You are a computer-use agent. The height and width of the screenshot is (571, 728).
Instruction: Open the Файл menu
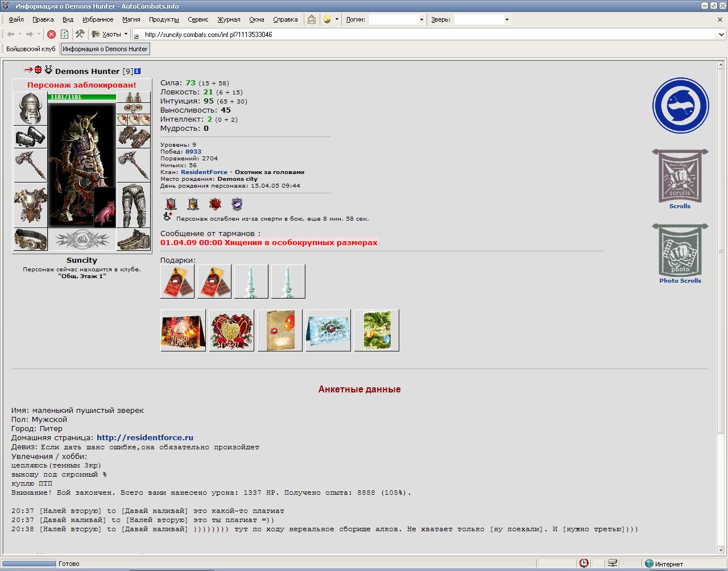pyautogui.click(x=16, y=19)
